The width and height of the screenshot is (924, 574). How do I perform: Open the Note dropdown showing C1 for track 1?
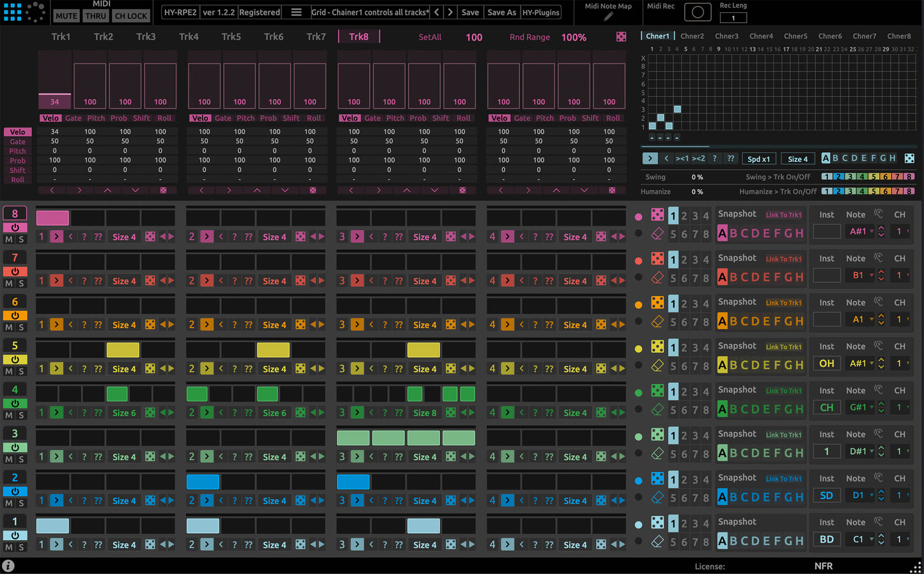coord(860,539)
